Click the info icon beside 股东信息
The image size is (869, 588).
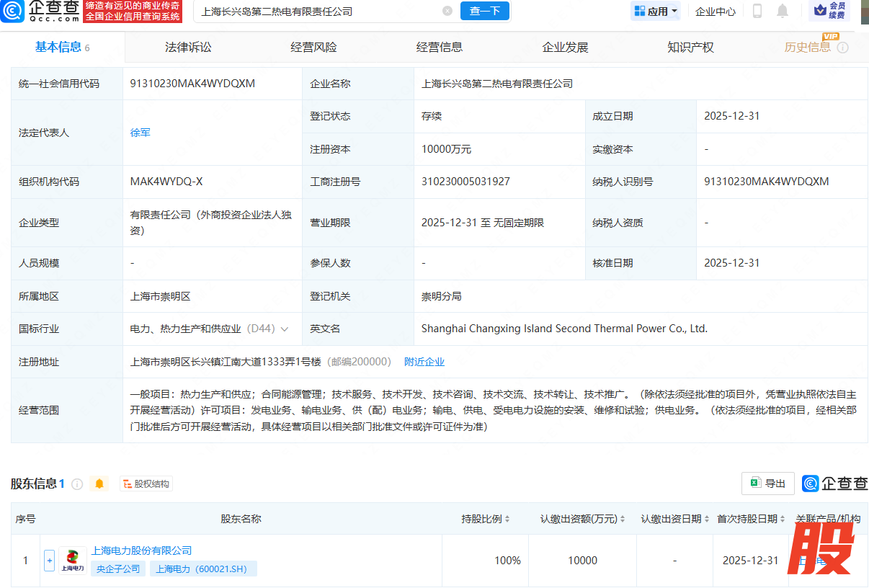(x=77, y=484)
